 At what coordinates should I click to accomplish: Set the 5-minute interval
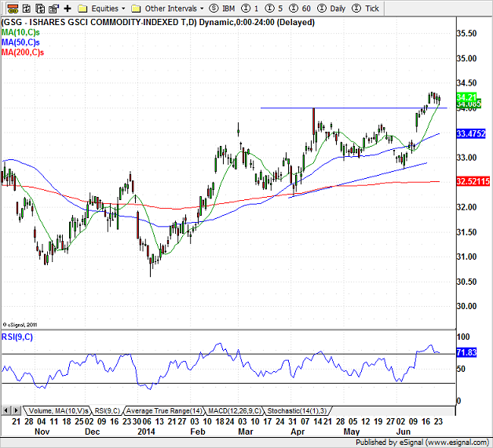coord(274,9)
